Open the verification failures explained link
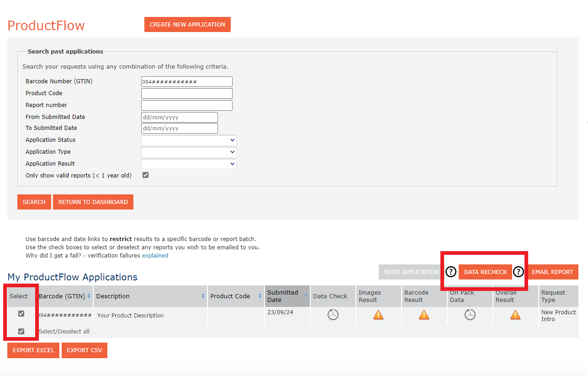 point(155,256)
